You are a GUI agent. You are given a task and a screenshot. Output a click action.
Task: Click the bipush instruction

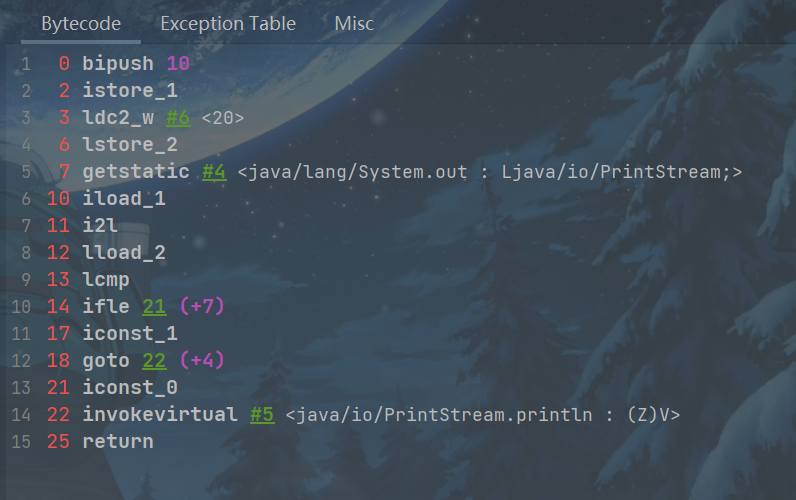tap(118, 64)
